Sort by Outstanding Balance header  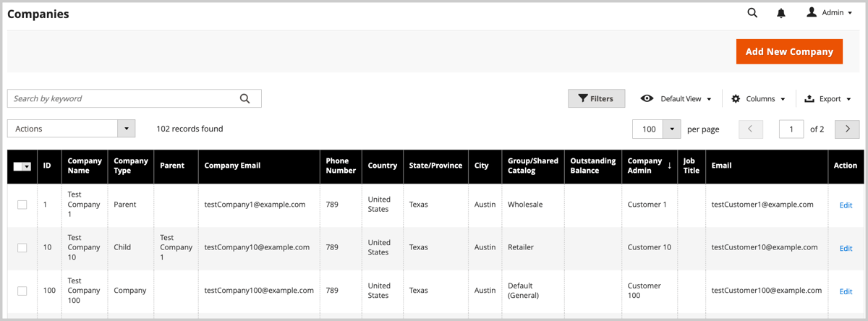[593, 166]
